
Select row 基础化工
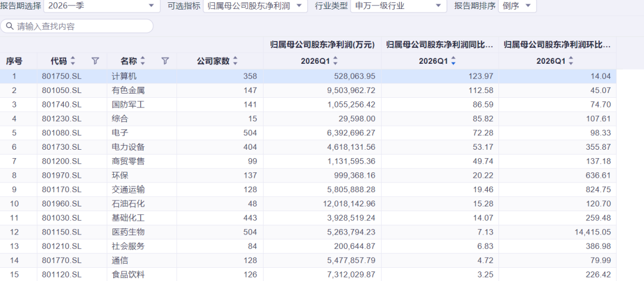(x=308, y=218)
